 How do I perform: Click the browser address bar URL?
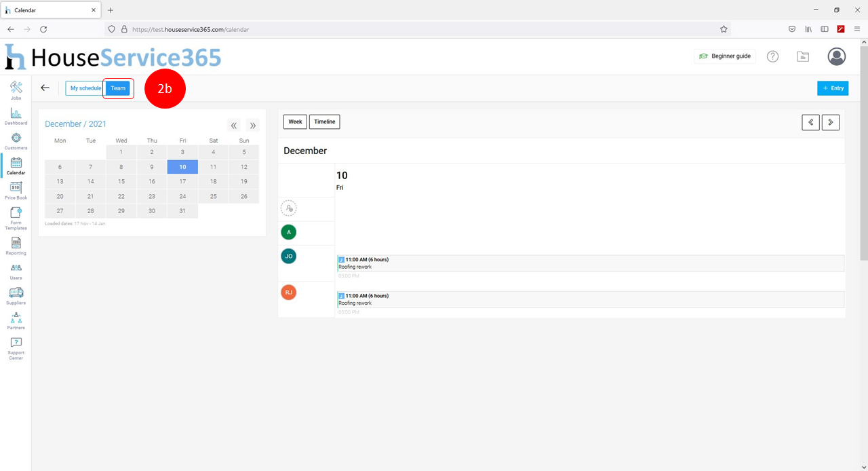191,30
